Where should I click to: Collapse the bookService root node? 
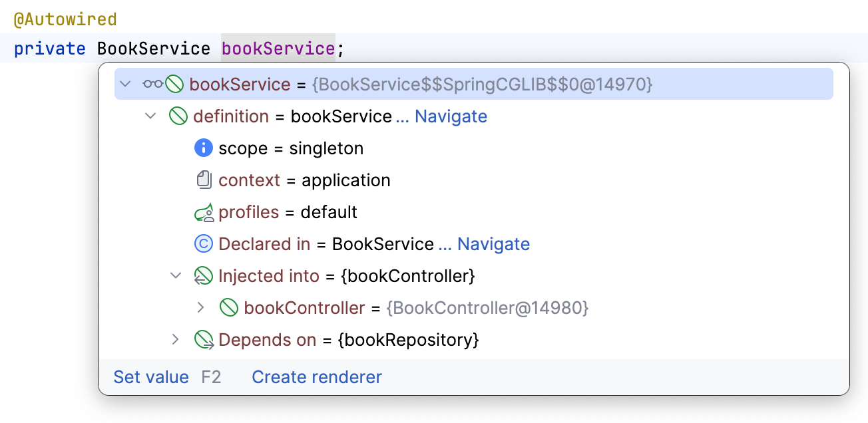tap(124, 84)
